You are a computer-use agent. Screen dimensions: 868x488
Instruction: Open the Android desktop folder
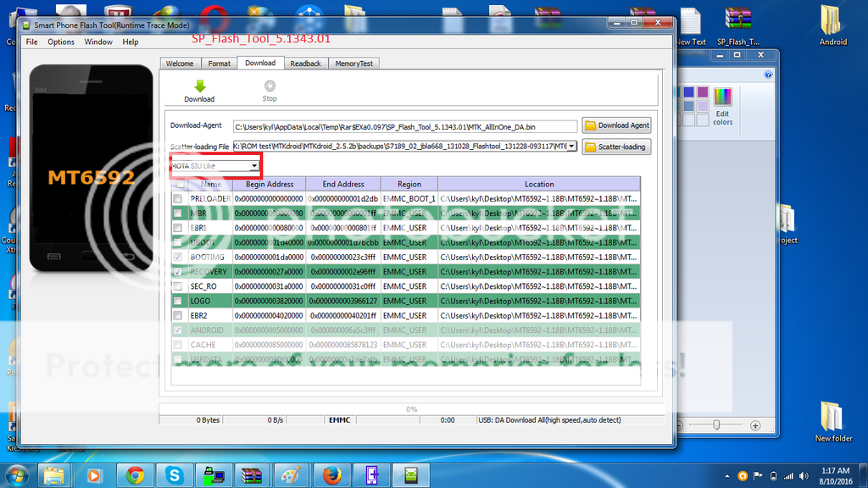coord(832,26)
